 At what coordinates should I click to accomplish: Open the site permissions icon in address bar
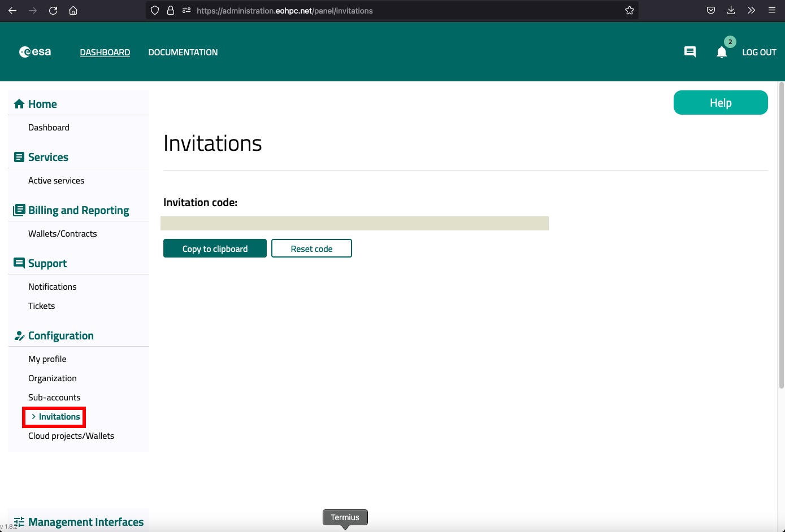pyautogui.click(x=187, y=10)
